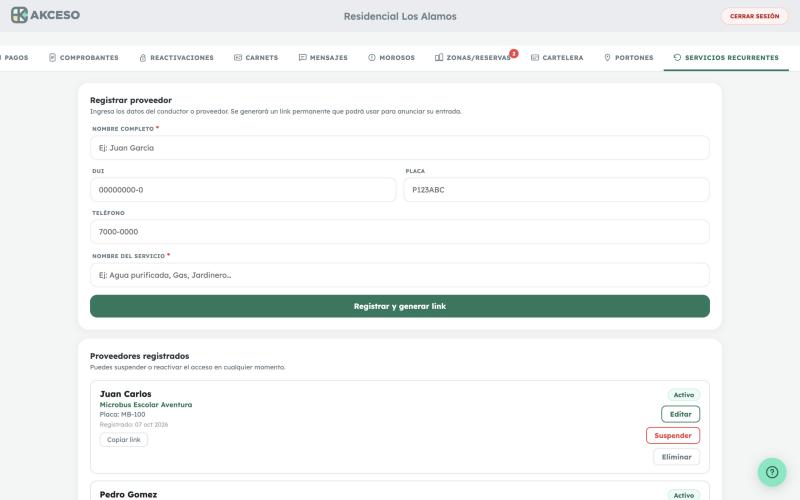This screenshot has width=800, height=500.
Task: Click the Registrar proveedor heading
Action: pos(131,100)
